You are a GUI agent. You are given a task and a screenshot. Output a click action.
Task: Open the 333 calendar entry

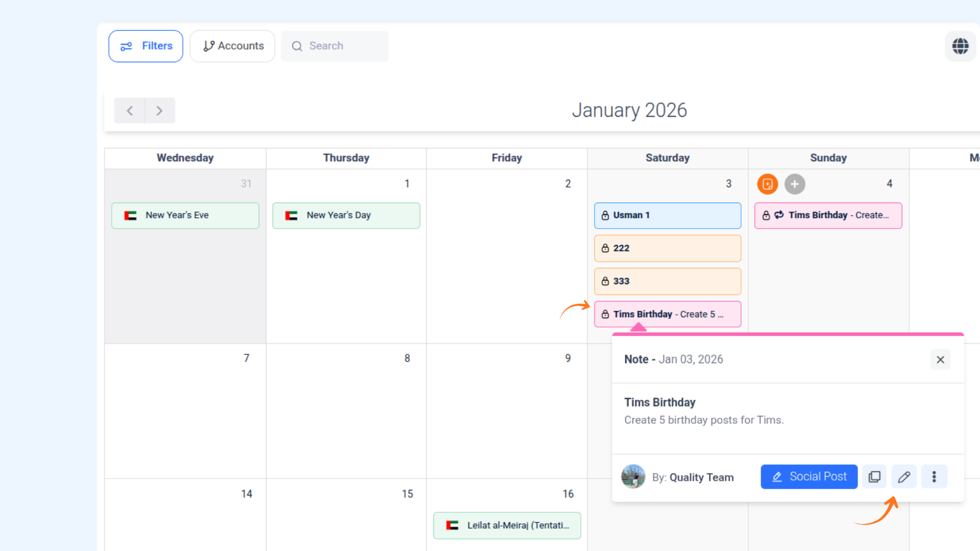click(667, 281)
